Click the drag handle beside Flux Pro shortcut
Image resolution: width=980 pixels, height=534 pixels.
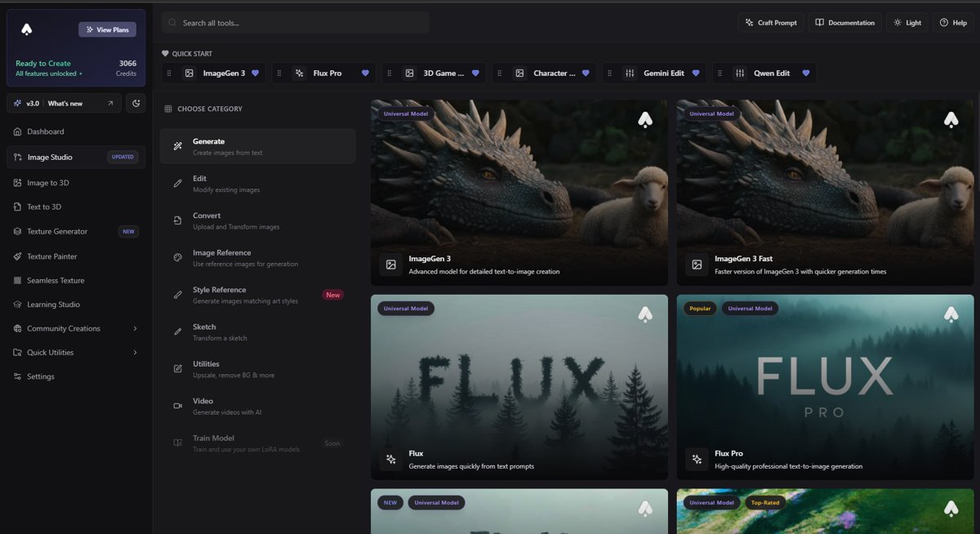click(x=279, y=73)
